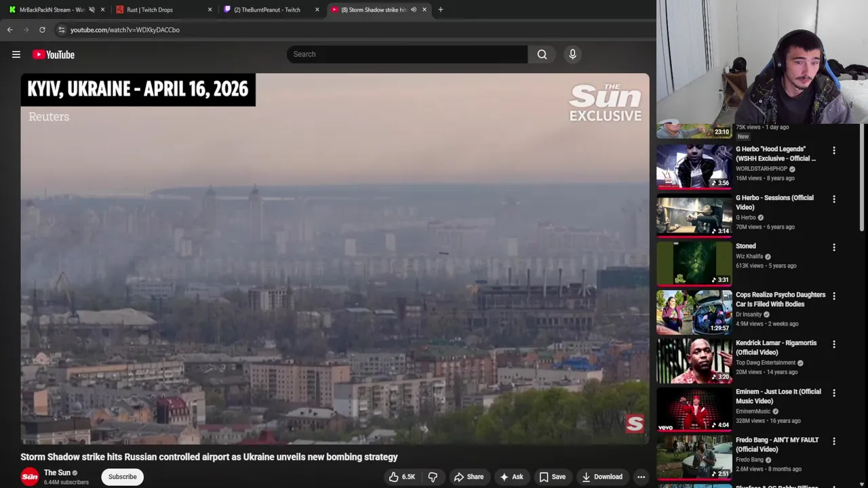The width and height of the screenshot is (868, 488).
Task: Click in the YouTube search field
Action: click(407, 54)
